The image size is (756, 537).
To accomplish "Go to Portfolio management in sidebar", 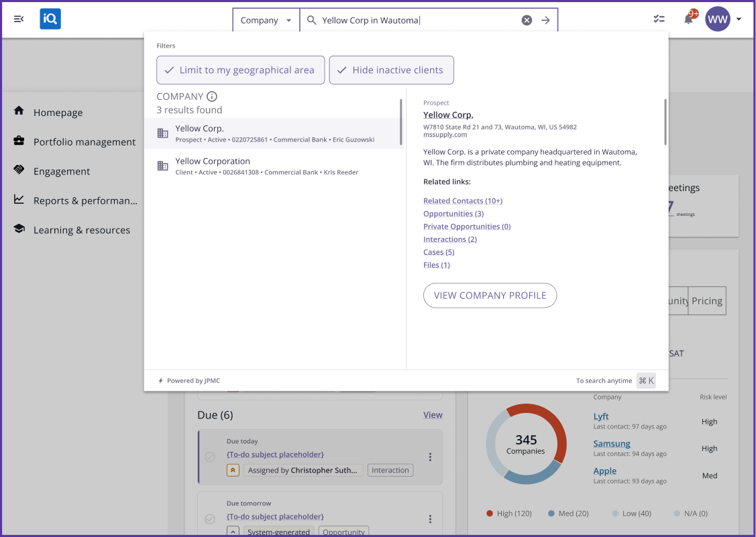I will click(x=84, y=142).
